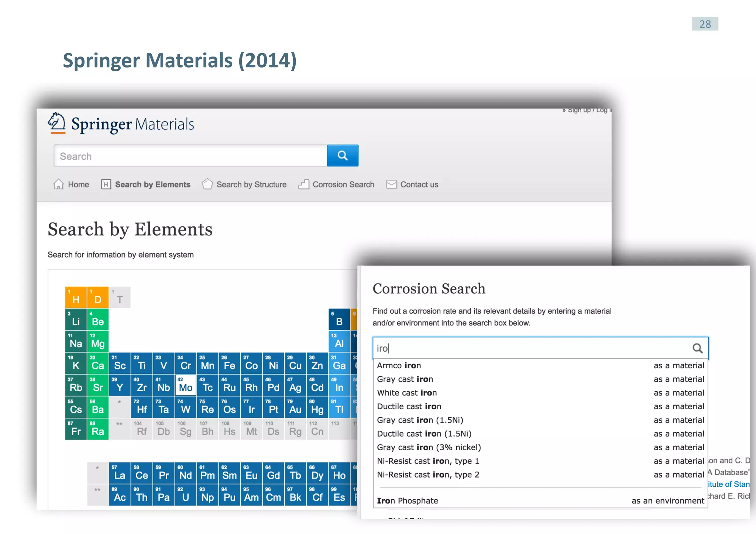
Task: Select the grayed Tritium (T) tile
Action: point(120,297)
